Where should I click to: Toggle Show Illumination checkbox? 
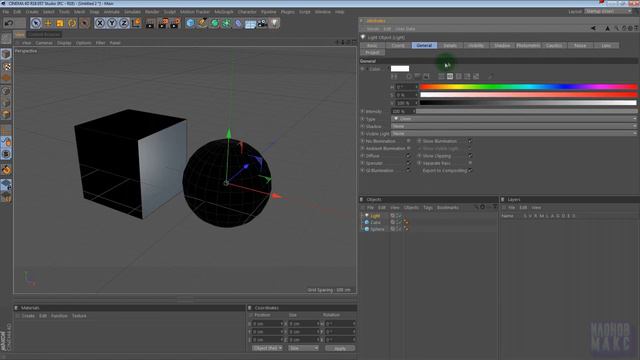470,141
